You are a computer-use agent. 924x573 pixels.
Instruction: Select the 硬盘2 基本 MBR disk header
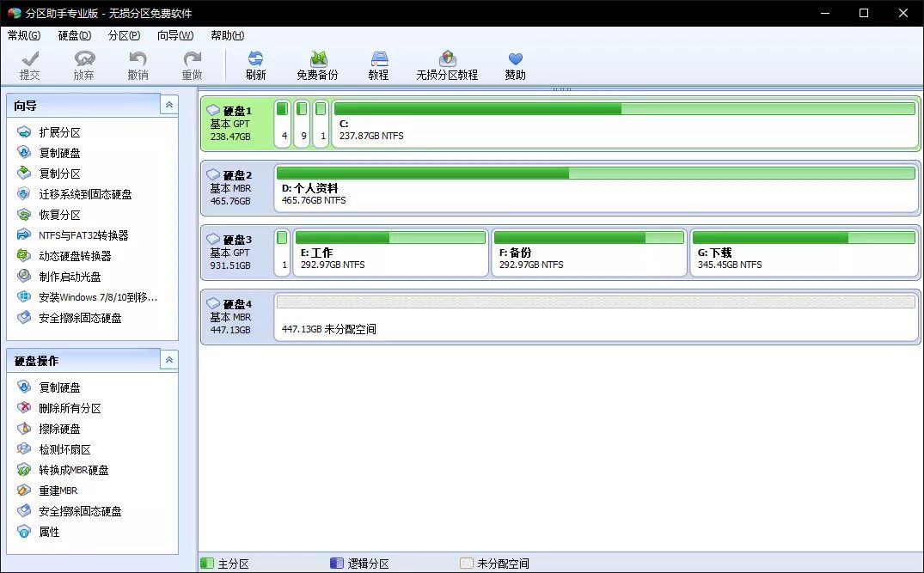[237, 188]
